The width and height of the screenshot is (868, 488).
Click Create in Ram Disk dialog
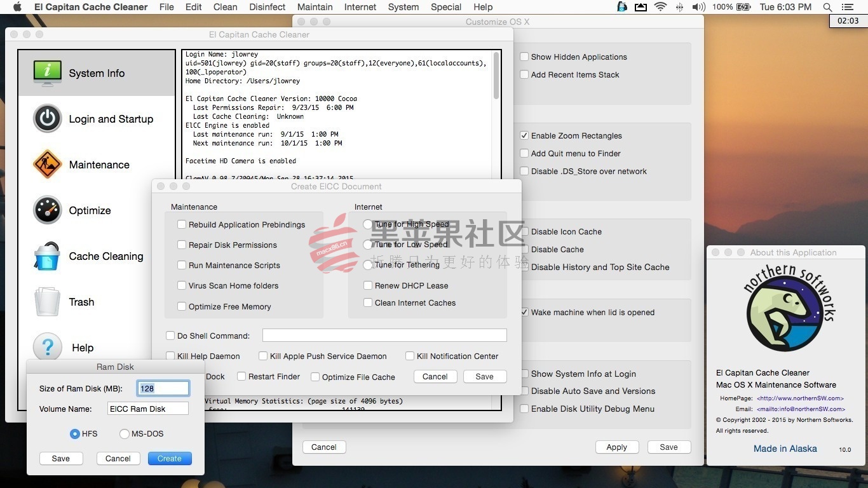coord(170,458)
